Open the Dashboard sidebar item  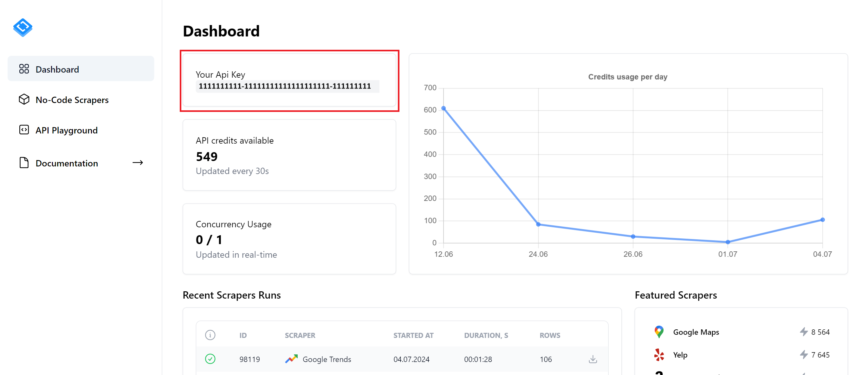pyautogui.click(x=81, y=69)
